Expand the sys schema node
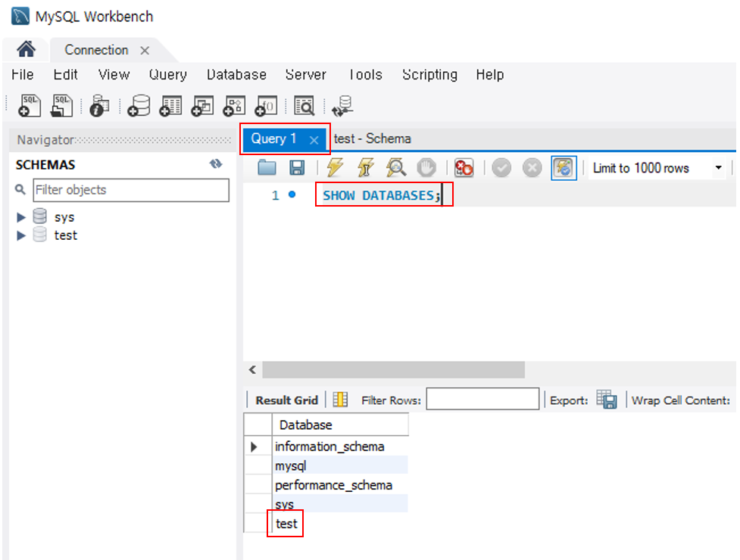The height and width of the screenshot is (560, 740). (20, 217)
